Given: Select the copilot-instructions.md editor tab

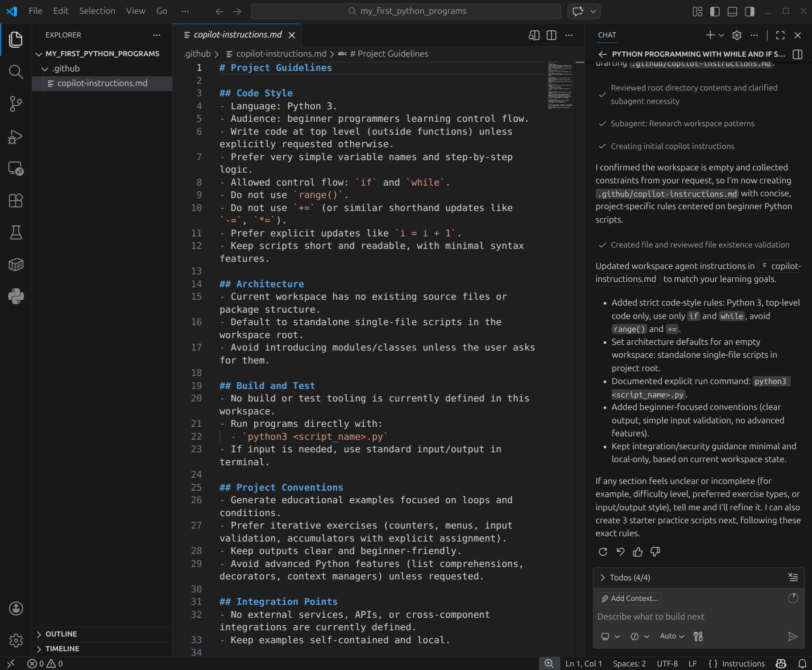Looking at the screenshot, I should coord(237,35).
